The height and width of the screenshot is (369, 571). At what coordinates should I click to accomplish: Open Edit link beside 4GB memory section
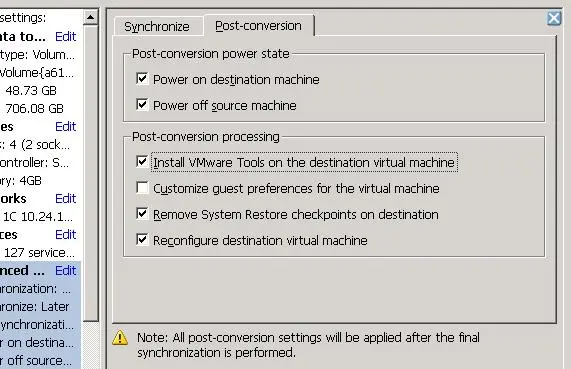pos(66,126)
